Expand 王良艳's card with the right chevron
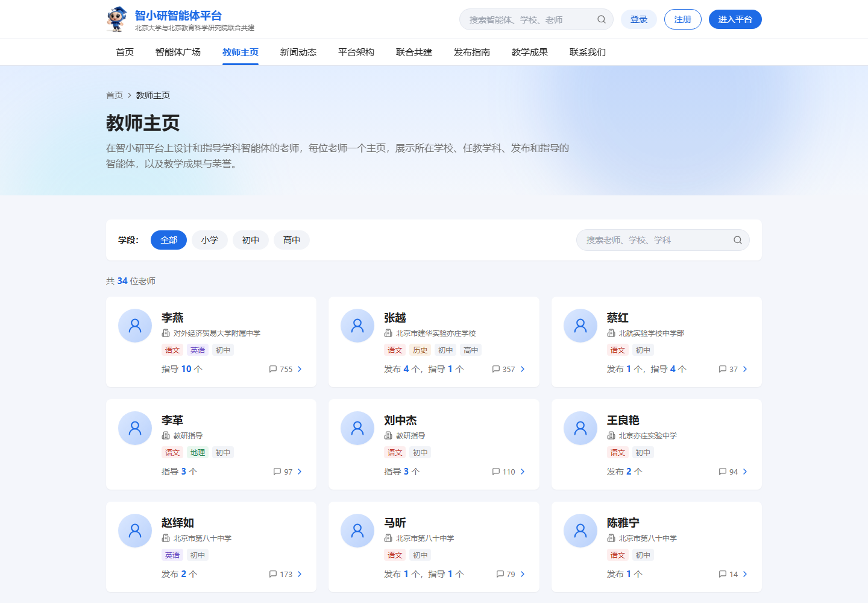868x603 pixels. (x=745, y=472)
